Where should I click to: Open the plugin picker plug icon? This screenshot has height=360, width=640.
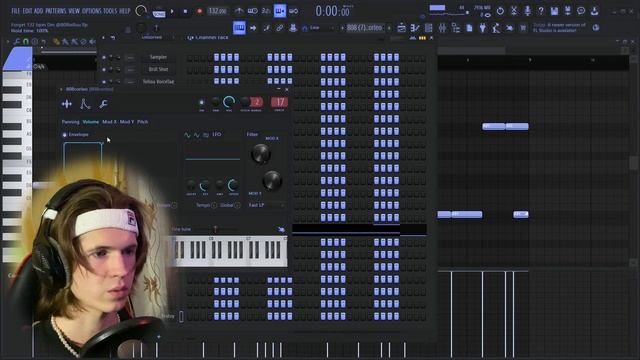(483, 28)
